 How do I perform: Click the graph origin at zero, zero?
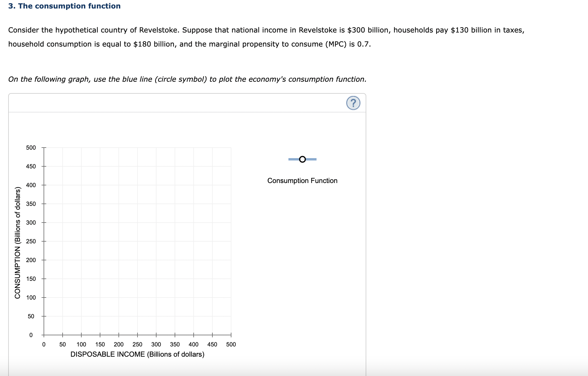tap(44, 335)
